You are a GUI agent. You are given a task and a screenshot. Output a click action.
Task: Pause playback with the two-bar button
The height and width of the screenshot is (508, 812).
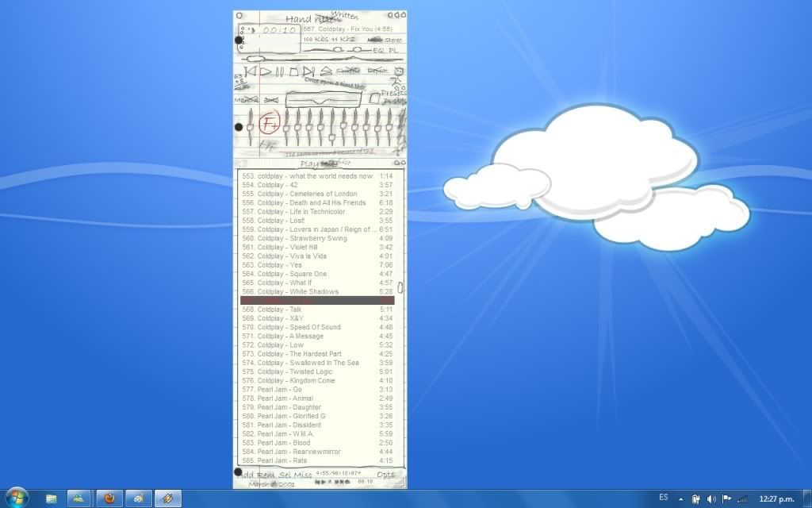tap(280, 72)
